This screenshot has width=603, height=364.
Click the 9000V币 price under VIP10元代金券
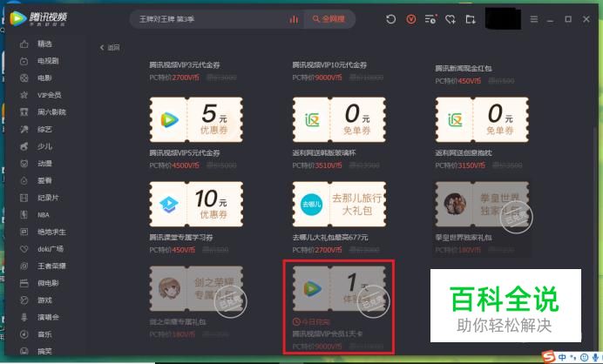tap(329, 78)
